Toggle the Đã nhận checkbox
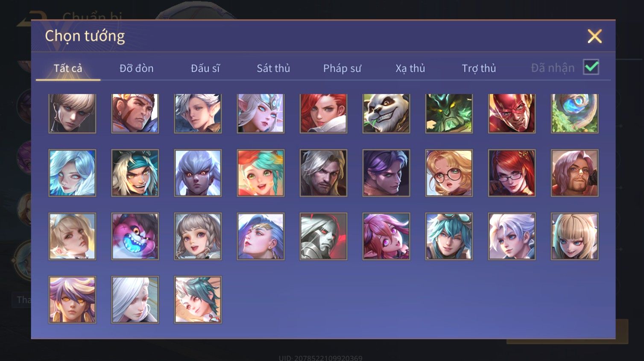The height and width of the screenshot is (361, 644). coord(591,68)
